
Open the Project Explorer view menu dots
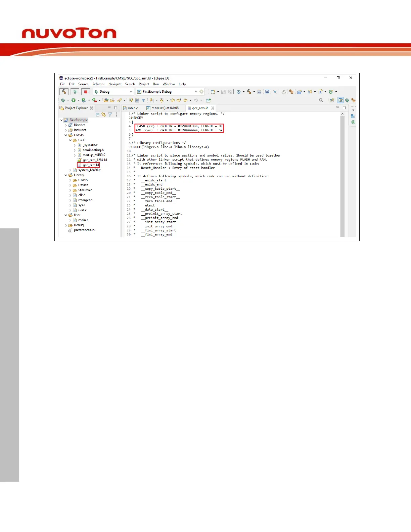coord(117,115)
